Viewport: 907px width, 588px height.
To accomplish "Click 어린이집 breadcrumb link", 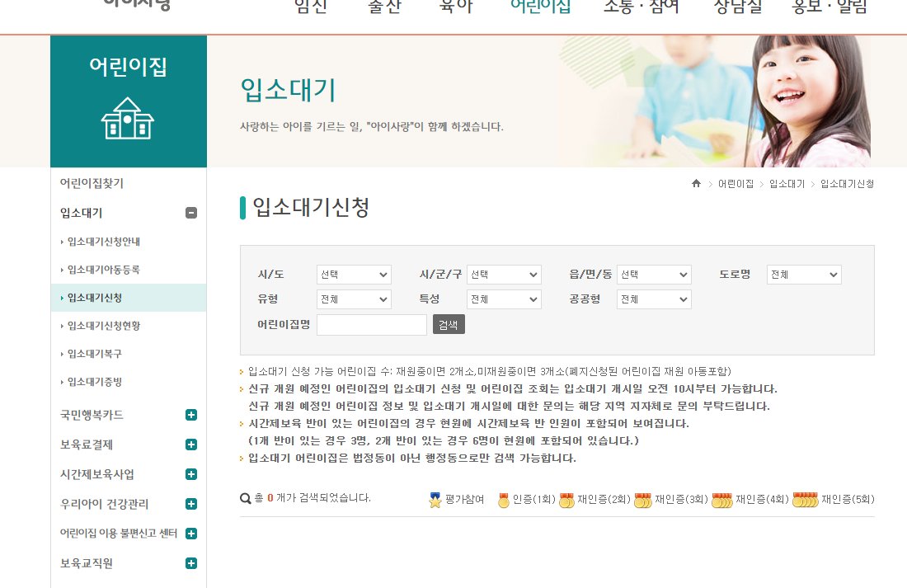I will pos(735,183).
